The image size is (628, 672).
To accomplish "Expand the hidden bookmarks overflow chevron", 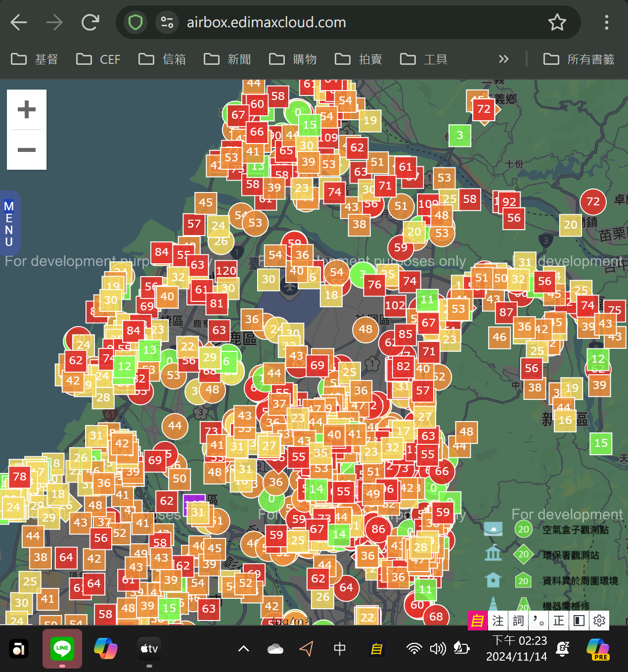I will click(x=503, y=59).
